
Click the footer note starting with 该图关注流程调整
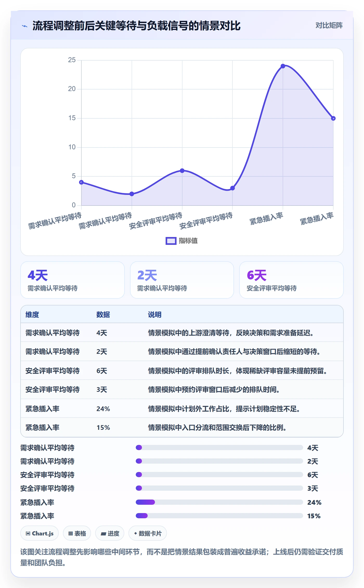coord(182,557)
